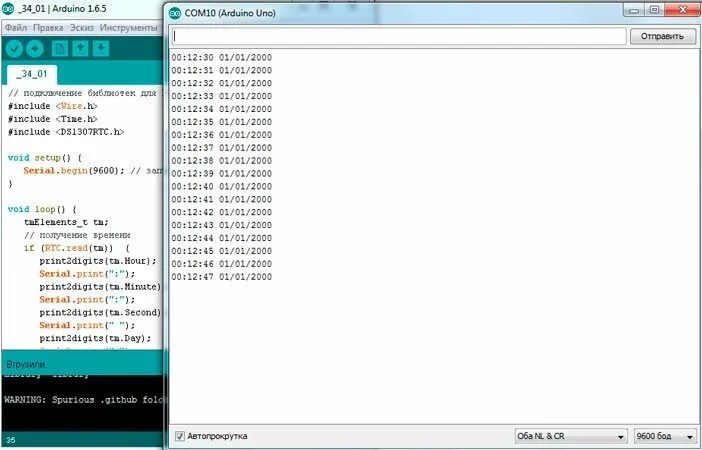Click the output line 00:12:47 01/01/2000

(x=222, y=277)
